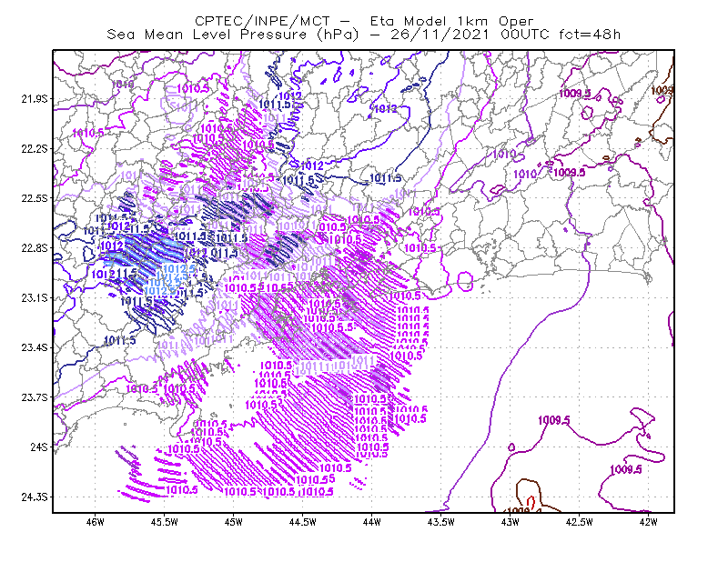Click the 43.5W longitude axis label
This screenshot has height=562, width=728.
click(x=441, y=522)
